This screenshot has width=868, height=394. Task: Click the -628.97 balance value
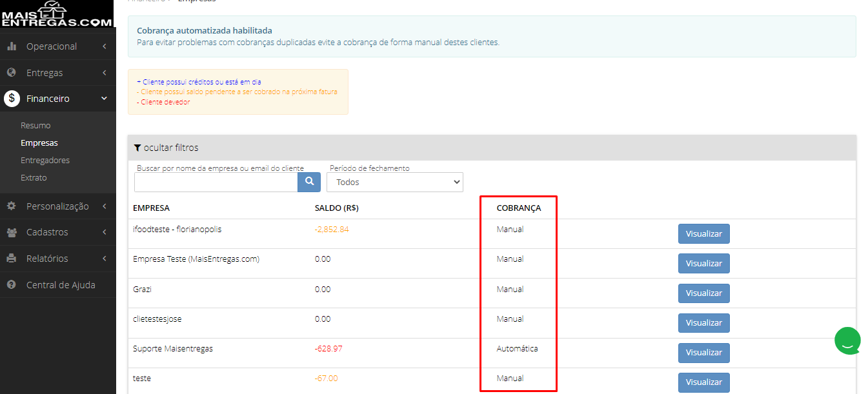tap(328, 349)
